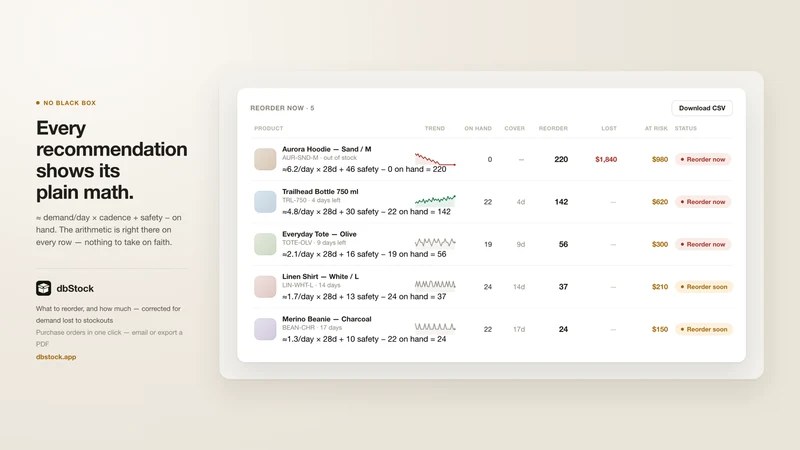Image resolution: width=800 pixels, height=450 pixels.
Task: Click the cover value 17d
Action: (519, 329)
